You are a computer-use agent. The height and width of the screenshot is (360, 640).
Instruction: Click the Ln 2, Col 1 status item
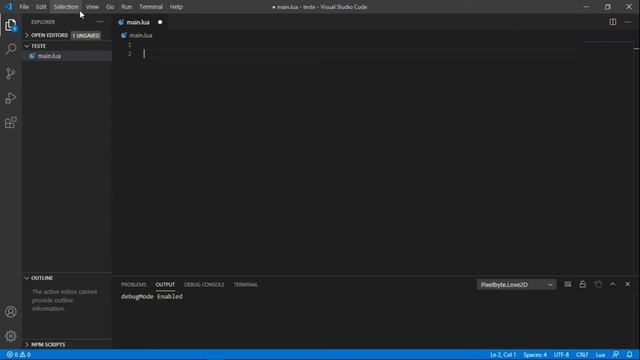pos(503,354)
